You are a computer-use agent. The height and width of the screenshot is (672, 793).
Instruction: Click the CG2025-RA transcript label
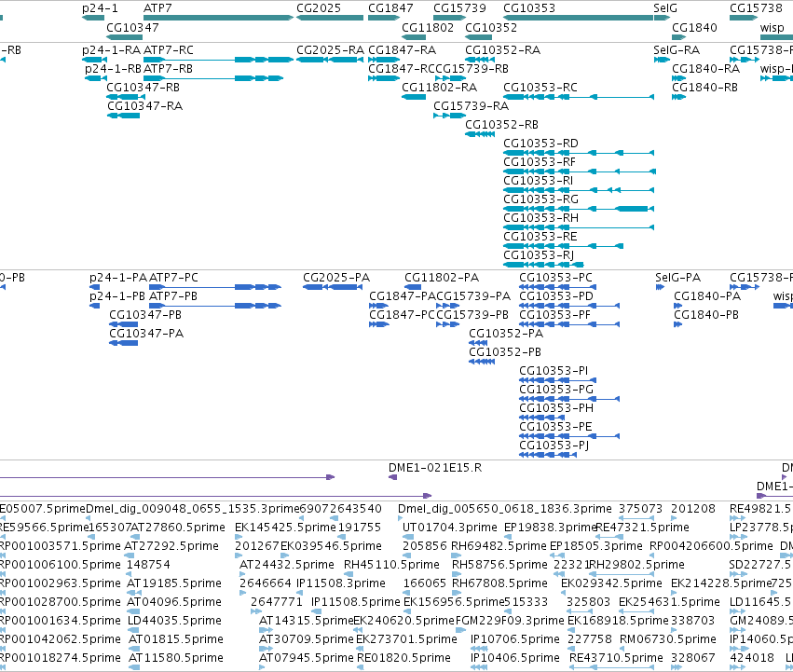click(x=330, y=50)
